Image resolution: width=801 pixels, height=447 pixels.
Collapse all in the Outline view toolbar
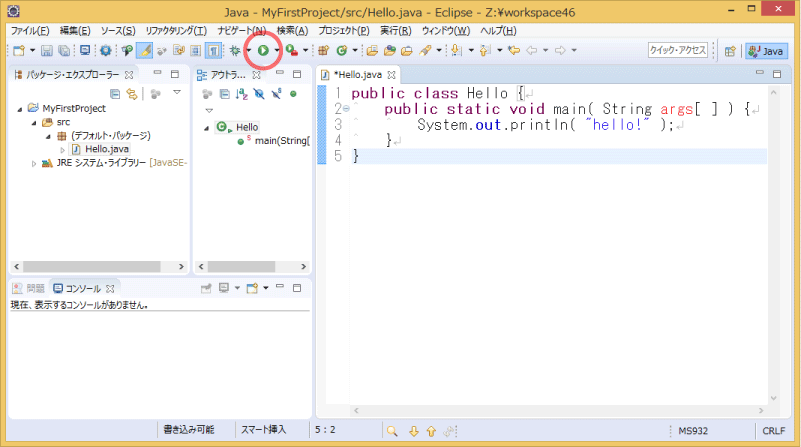(224, 93)
